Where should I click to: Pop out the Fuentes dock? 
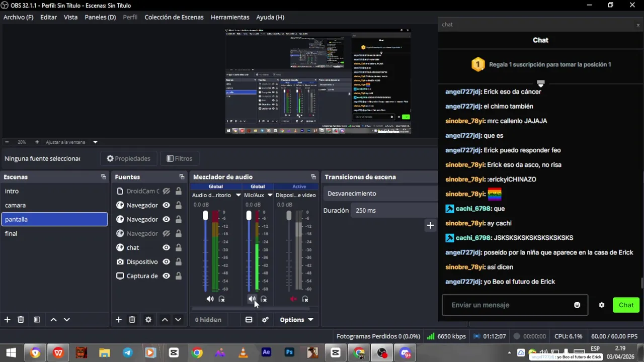coord(182,177)
